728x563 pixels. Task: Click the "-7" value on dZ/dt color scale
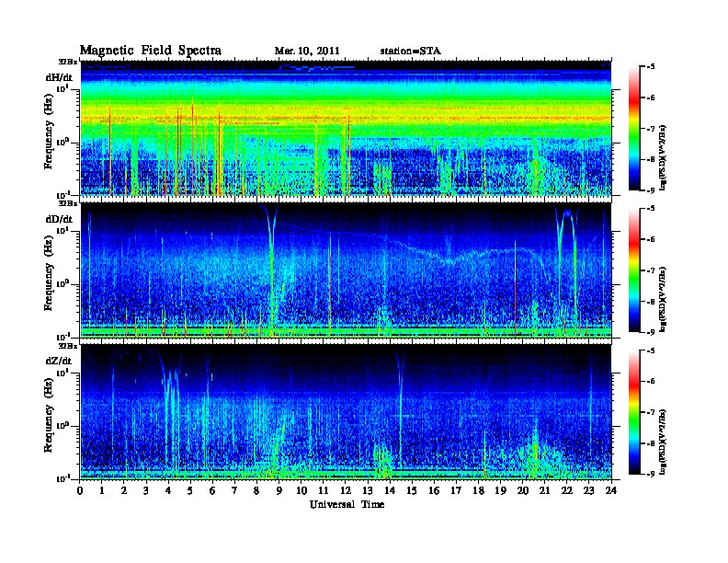[650, 412]
